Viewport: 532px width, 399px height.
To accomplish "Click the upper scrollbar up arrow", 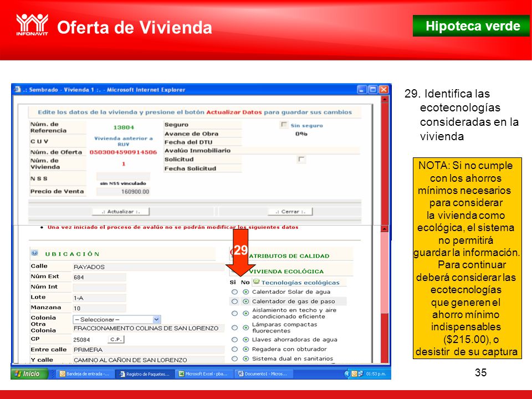I will point(385,99).
